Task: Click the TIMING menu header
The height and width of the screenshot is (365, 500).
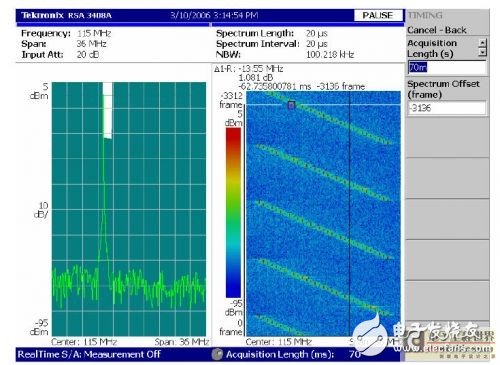Action: coord(425,15)
